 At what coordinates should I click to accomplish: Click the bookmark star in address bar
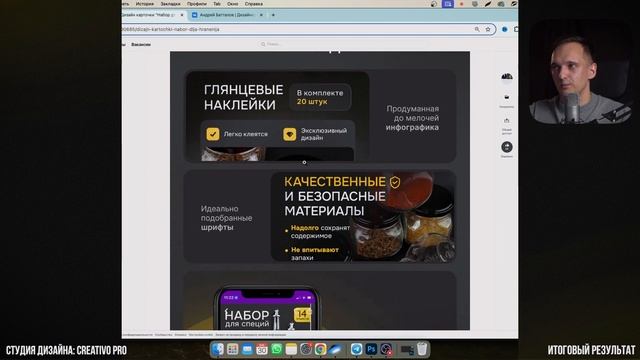pyautogui.click(x=488, y=29)
